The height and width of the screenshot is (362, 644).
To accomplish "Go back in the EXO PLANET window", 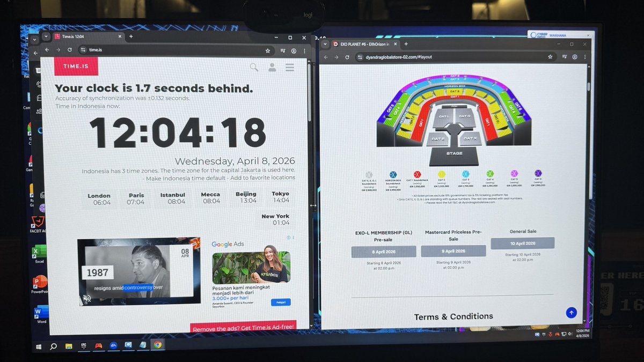I will (326, 56).
